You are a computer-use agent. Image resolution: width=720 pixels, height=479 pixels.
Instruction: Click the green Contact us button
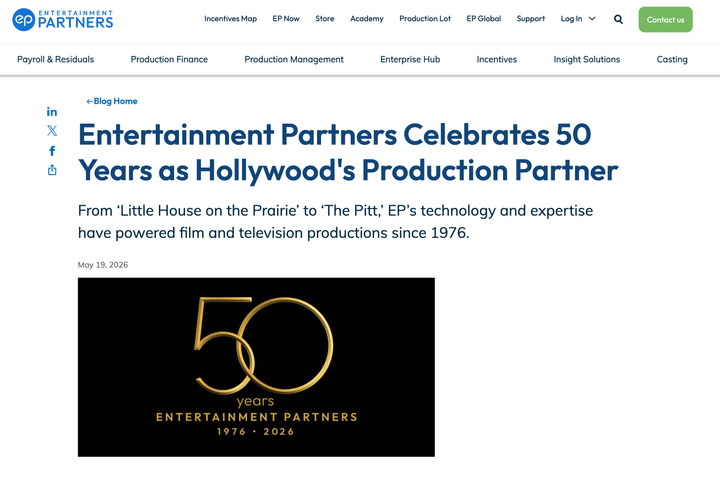tap(665, 19)
